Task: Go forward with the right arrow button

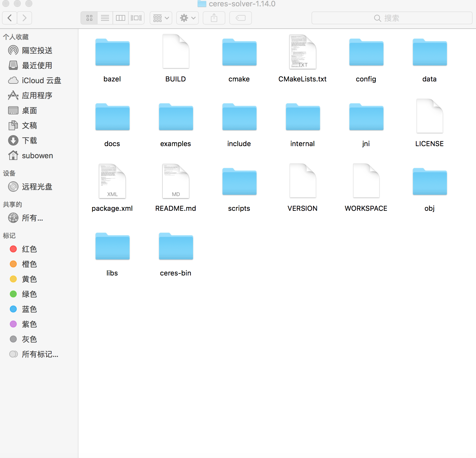Action: point(25,18)
